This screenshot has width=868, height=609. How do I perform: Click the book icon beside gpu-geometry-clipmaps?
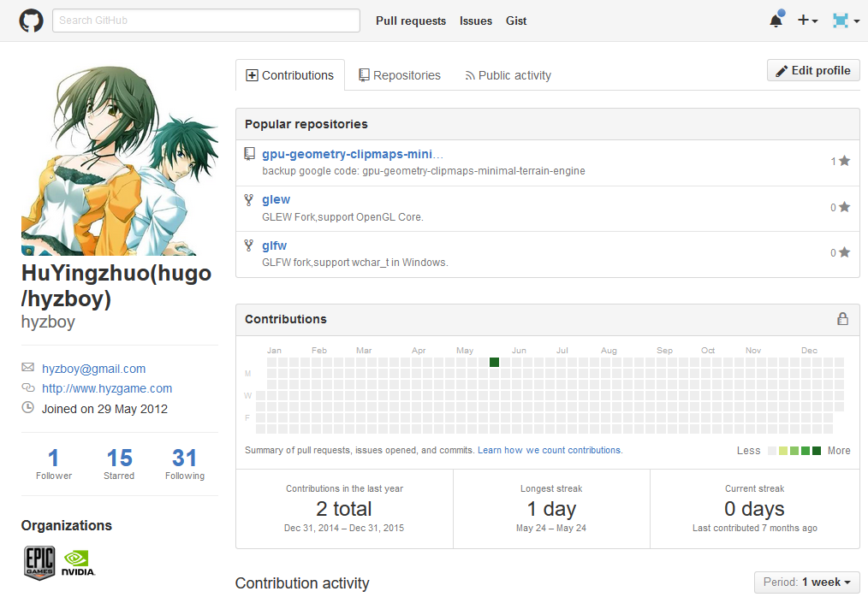coord(250,154)
